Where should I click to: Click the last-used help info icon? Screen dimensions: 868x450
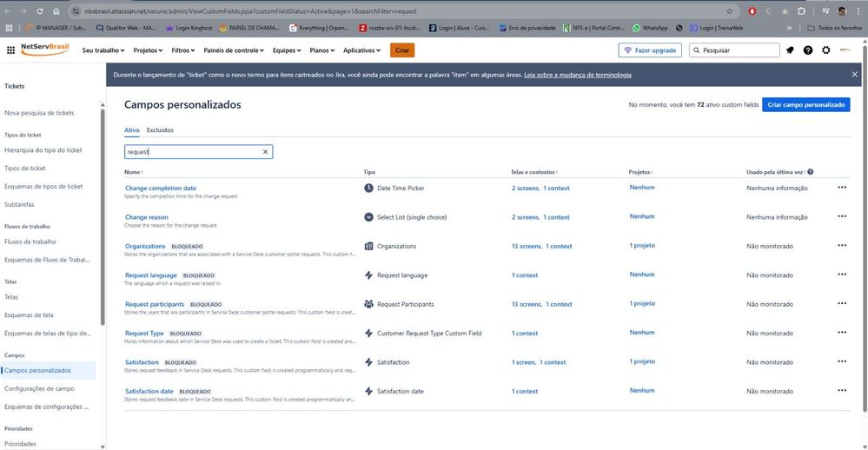pos(811,172)
